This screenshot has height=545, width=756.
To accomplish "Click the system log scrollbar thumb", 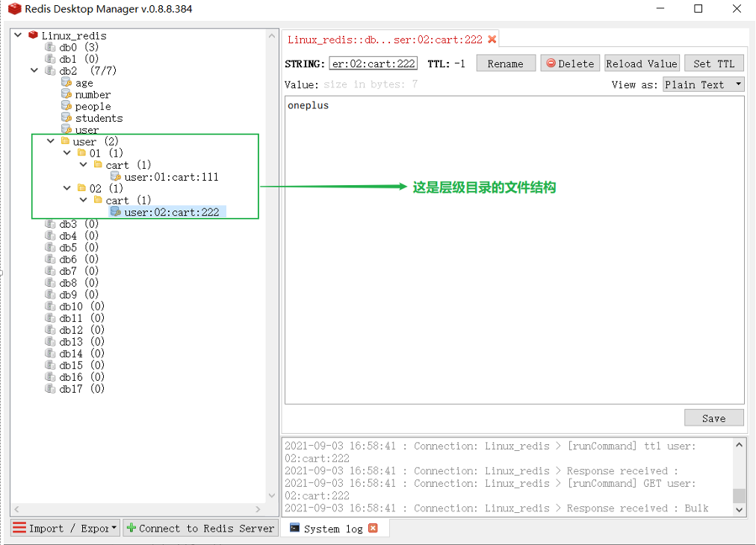I will pyautogui.click(x=739, y=495).
